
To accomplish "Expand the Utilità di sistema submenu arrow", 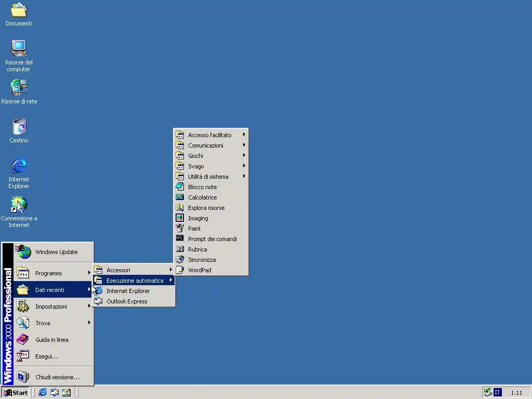I will (244, 176).
